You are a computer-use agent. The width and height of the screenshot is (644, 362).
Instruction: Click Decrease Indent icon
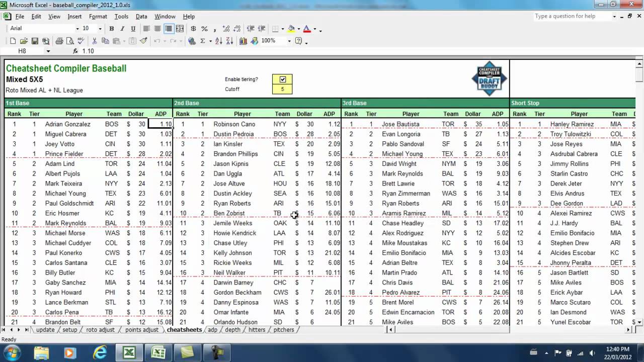click(250, 29)
